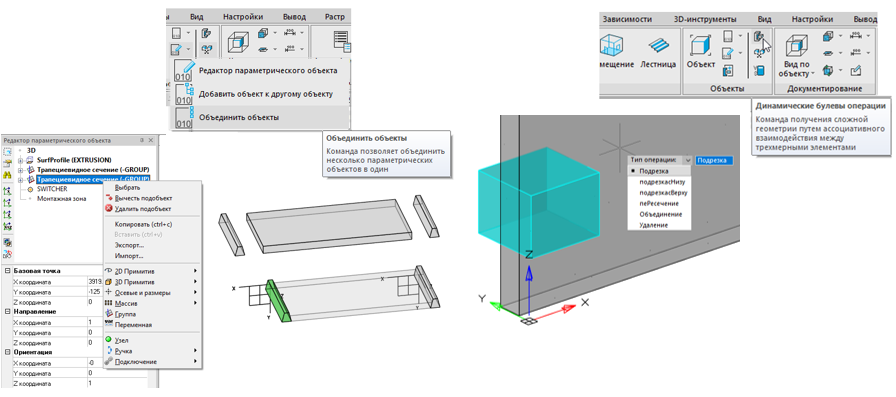Viewport: 896px width, 397px height.
Task: Select the Подрезка radio option
Action: (659, 171)
